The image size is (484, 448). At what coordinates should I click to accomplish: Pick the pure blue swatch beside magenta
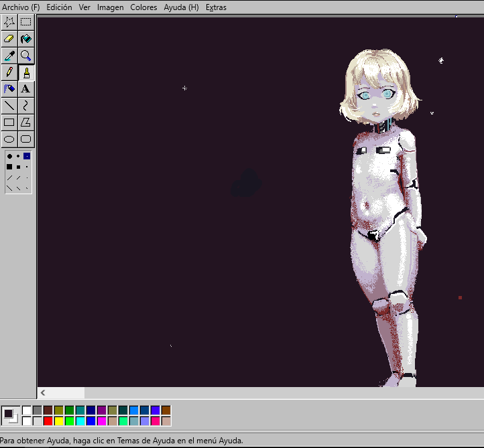(x=90, y=421)
